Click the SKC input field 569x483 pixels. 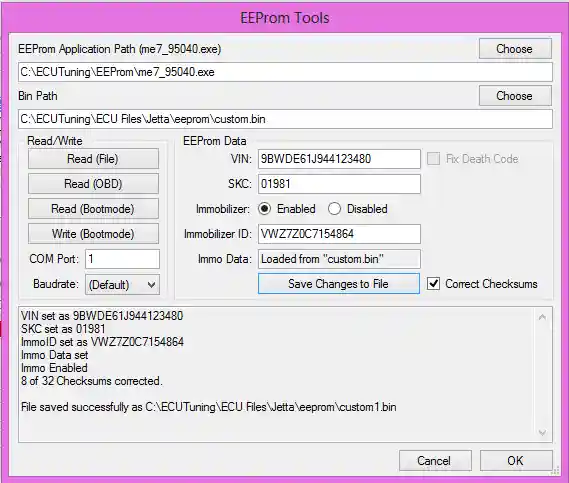339,184
